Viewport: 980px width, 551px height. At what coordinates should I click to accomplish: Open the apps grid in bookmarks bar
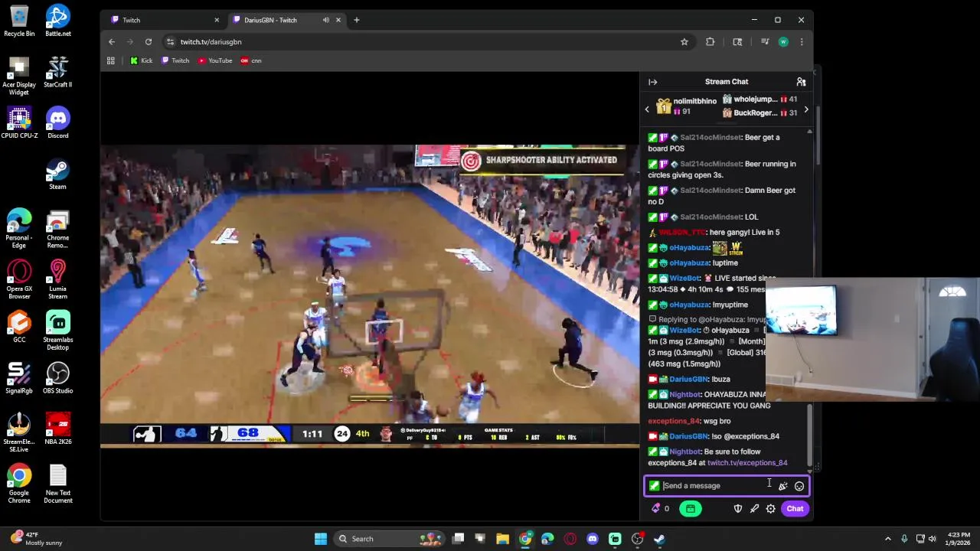(110, 60)
